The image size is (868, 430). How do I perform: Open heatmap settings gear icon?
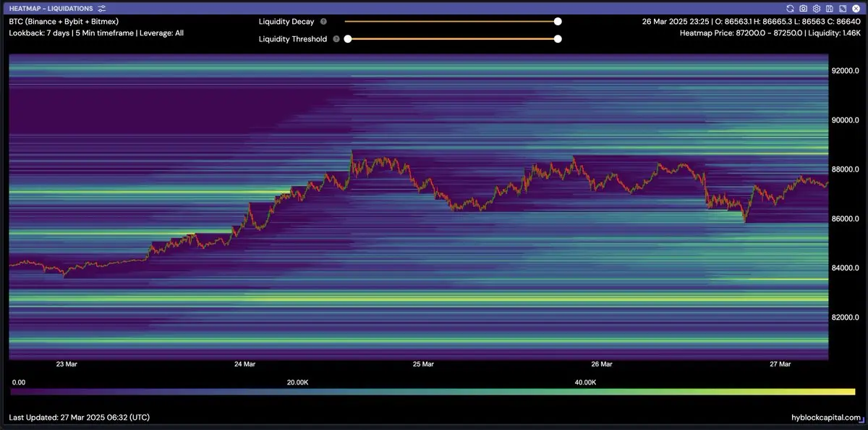816,9
